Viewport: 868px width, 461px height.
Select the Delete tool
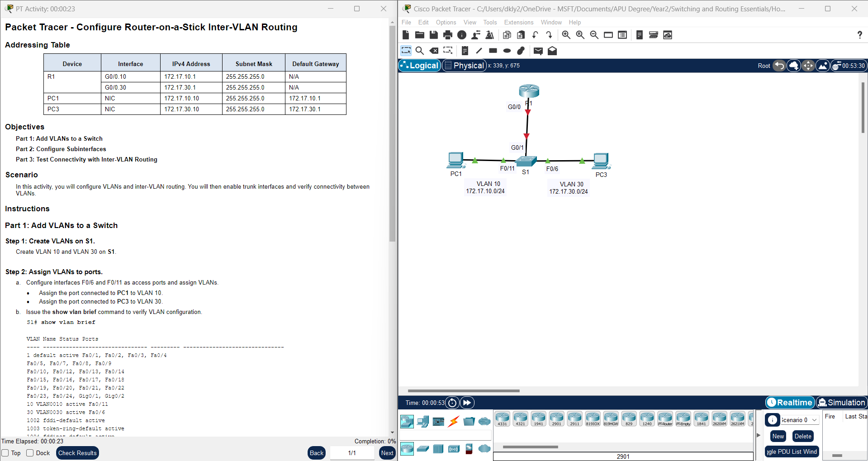pyautogui.click(x=434, y=51)
